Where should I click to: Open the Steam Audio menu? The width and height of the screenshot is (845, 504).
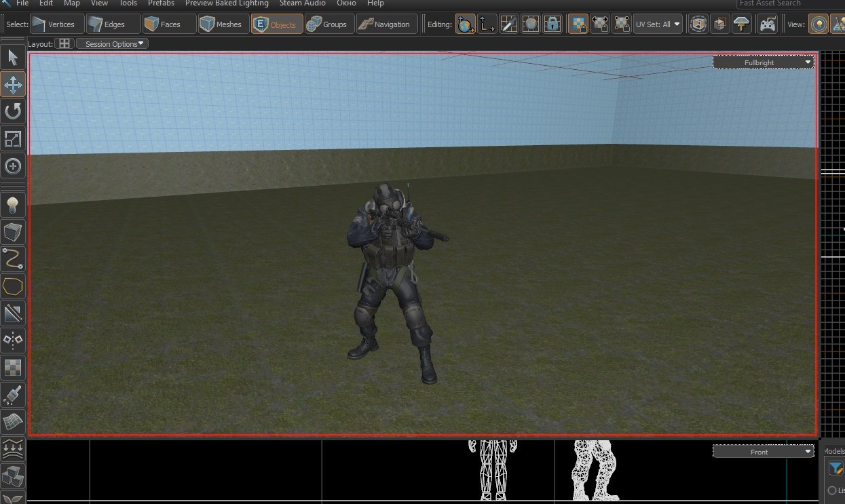pos(302,3)
